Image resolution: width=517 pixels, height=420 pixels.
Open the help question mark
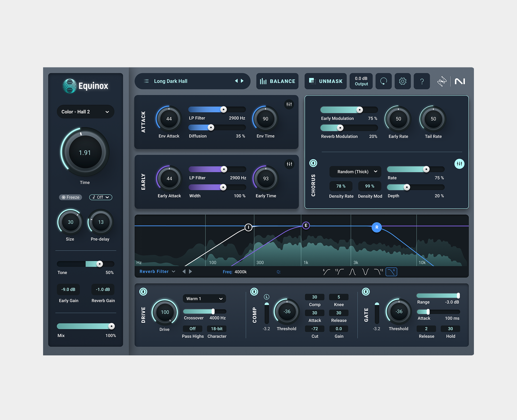[x=422, y=81]
